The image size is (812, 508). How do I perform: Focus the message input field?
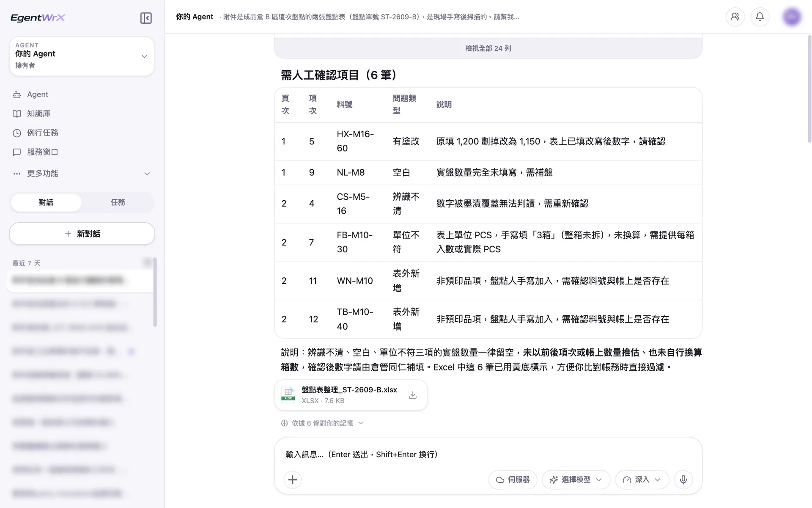(488, 454)
